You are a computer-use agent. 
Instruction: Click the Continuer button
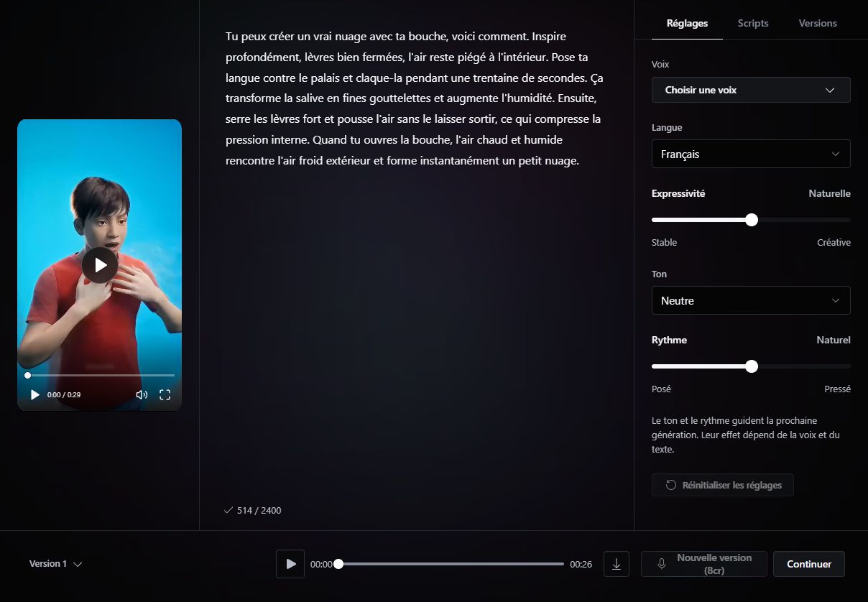point(809,564)
